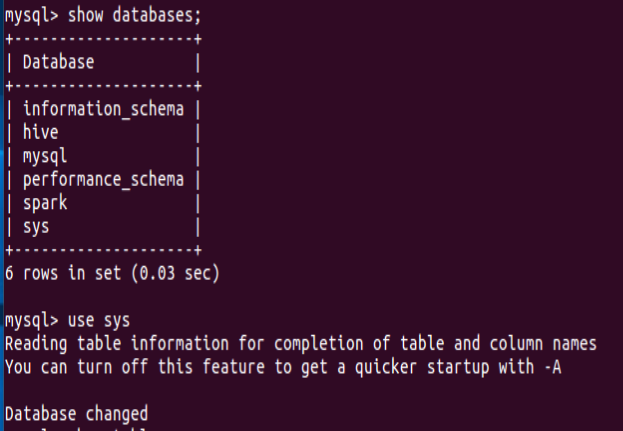Select the sys row in the databases table

(x=36, y=226)
